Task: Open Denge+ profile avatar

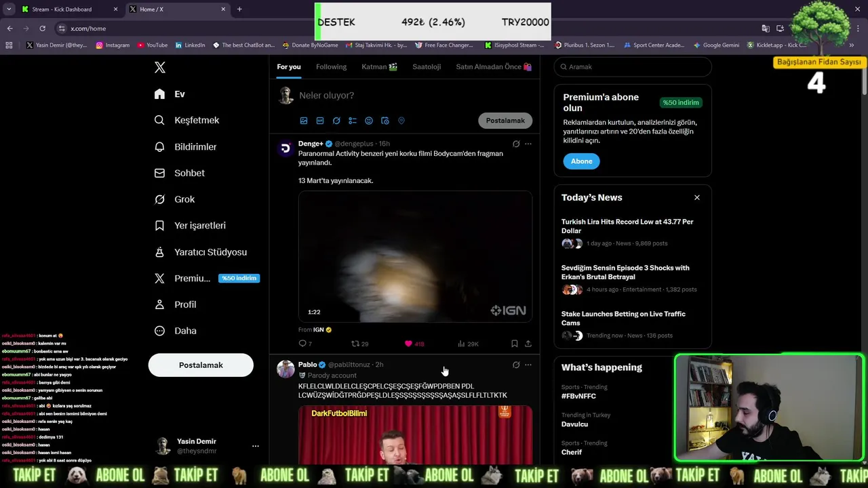Action: (285, 148)
